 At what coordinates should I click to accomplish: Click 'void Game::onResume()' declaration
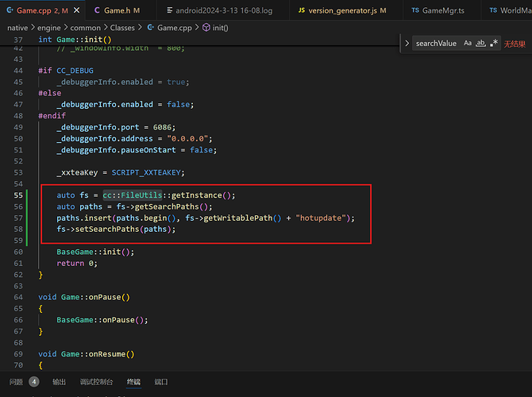pyautogui.click(x=87, y=354)
